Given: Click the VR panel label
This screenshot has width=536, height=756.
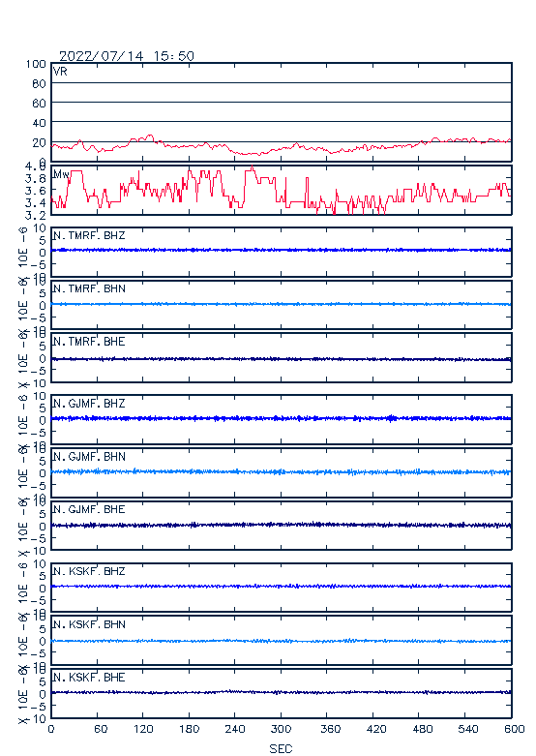Looking at the screenshot, I should (x=60, y=72).
